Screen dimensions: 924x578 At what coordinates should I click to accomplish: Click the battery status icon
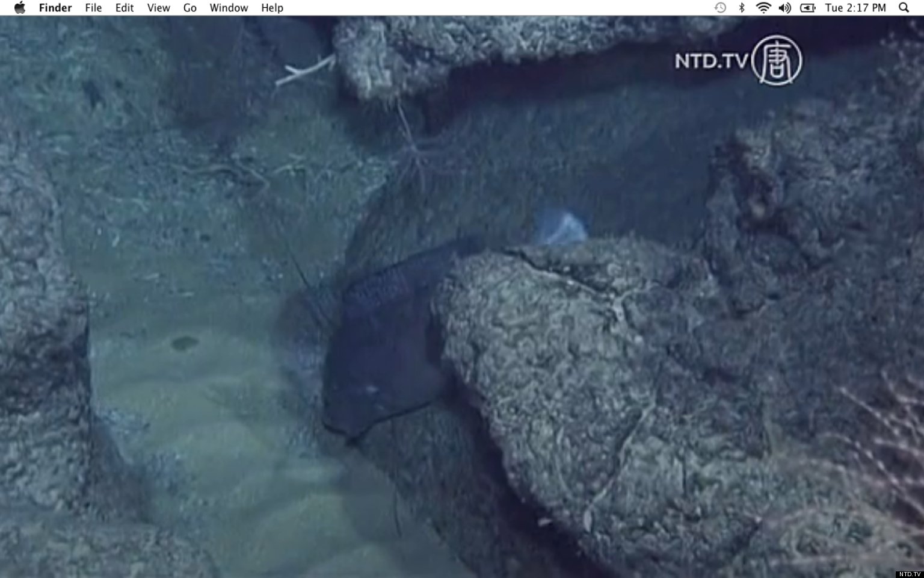pyautogui.click(x=808, y=8)
